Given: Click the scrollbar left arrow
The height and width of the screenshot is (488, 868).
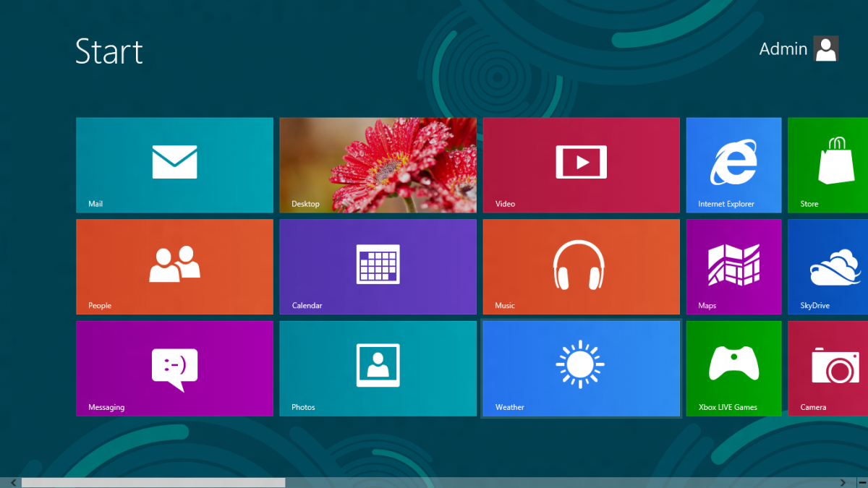Looking at the screenshot, I should (12, 482).
